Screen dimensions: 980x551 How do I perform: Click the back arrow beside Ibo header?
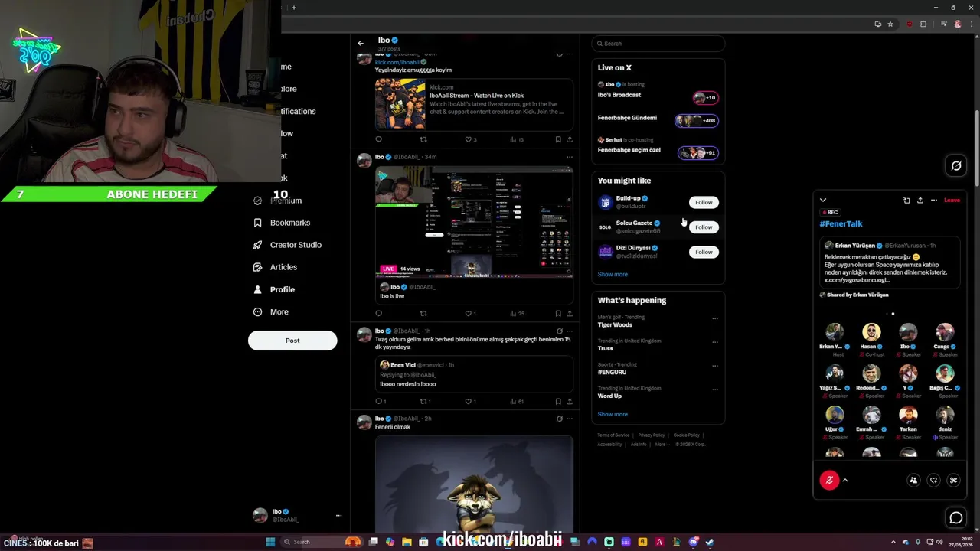point(361,43)
